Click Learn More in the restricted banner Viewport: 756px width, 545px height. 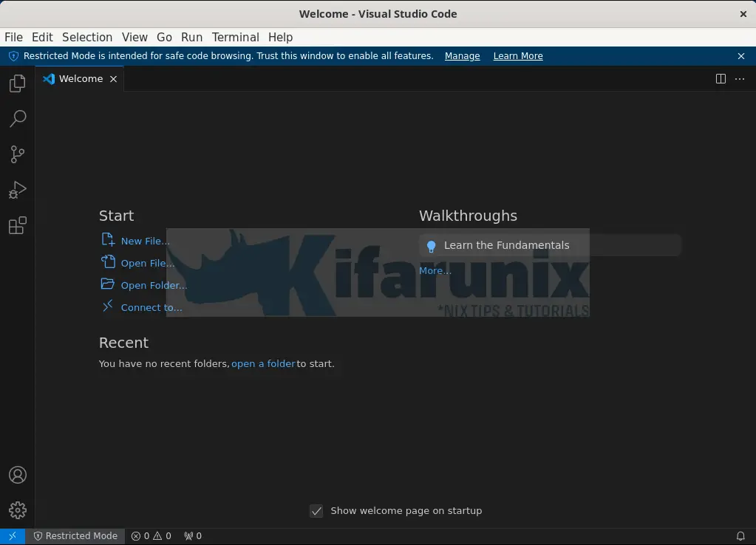coord(517,55)
